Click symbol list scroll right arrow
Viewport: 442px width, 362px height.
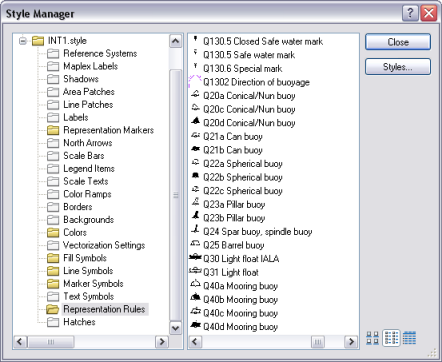pyautogui.click(x=351, y=342)
